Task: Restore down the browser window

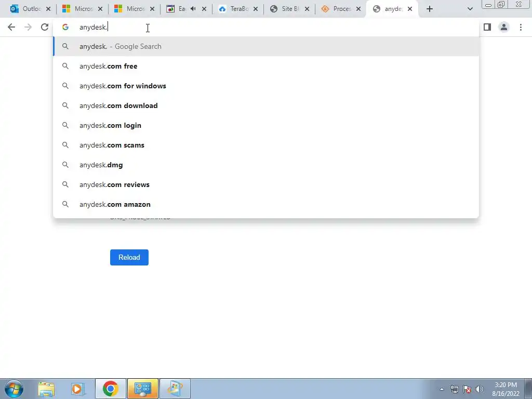Action: tap(501, 4)
